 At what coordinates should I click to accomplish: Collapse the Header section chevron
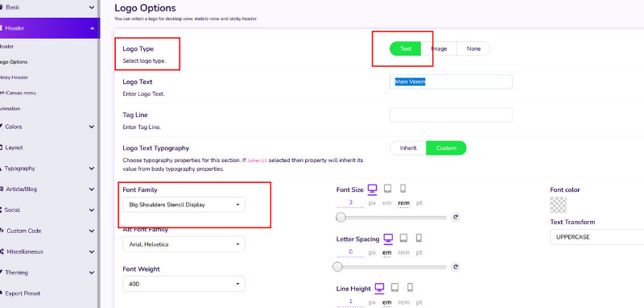click(92, 28)
